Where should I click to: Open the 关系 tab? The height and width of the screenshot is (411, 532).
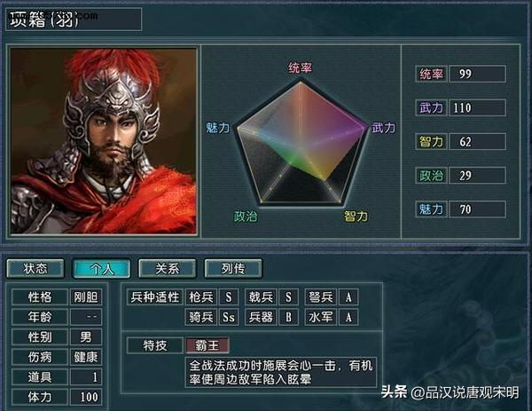coord(168,268)
